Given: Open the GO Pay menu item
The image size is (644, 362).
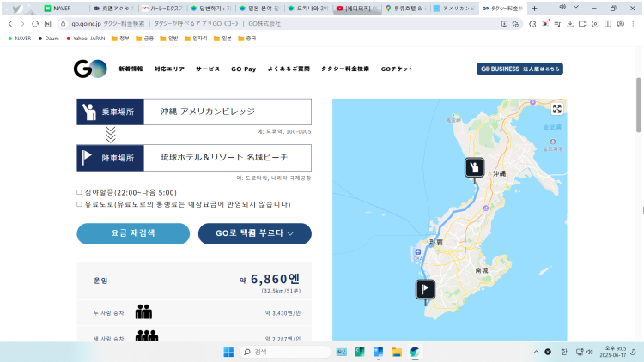Looking at the screenshot, I should tap(244, 69).
